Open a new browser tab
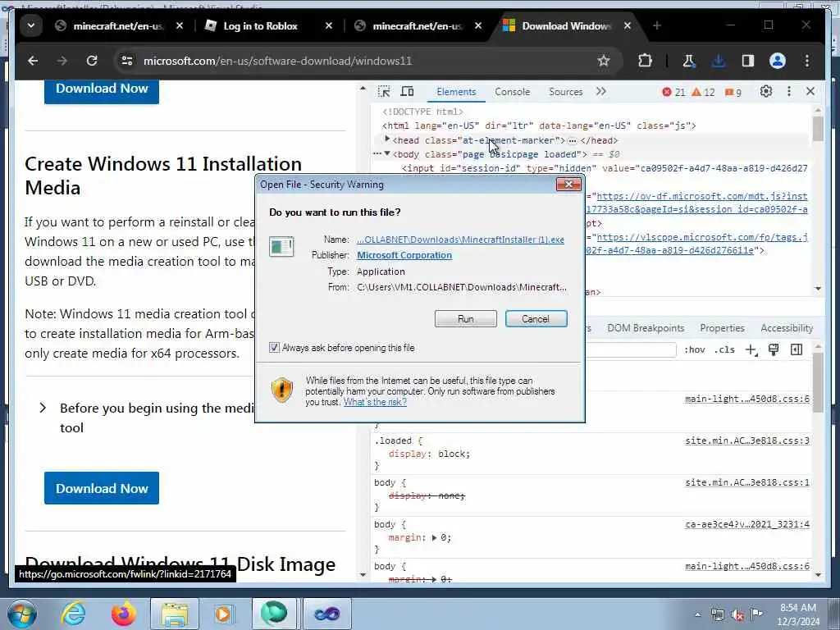The height and width of the screenshot is (630, 840). pos(657,25)
